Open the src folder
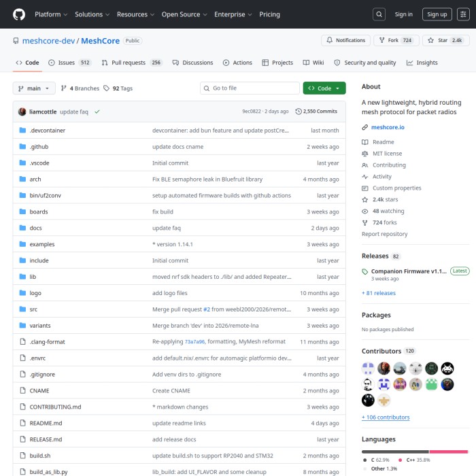476x476 pixels. pos(33,309)
